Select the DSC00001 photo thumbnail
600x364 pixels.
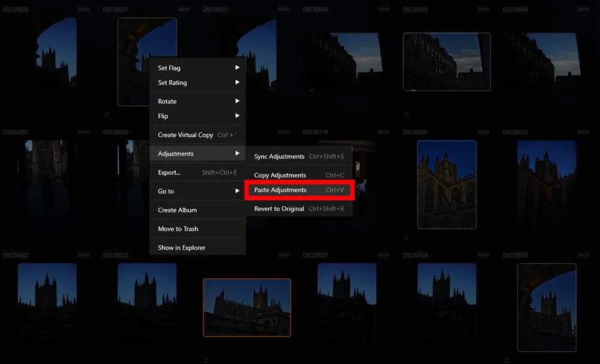pyautogui.click(x=446, y=185)
